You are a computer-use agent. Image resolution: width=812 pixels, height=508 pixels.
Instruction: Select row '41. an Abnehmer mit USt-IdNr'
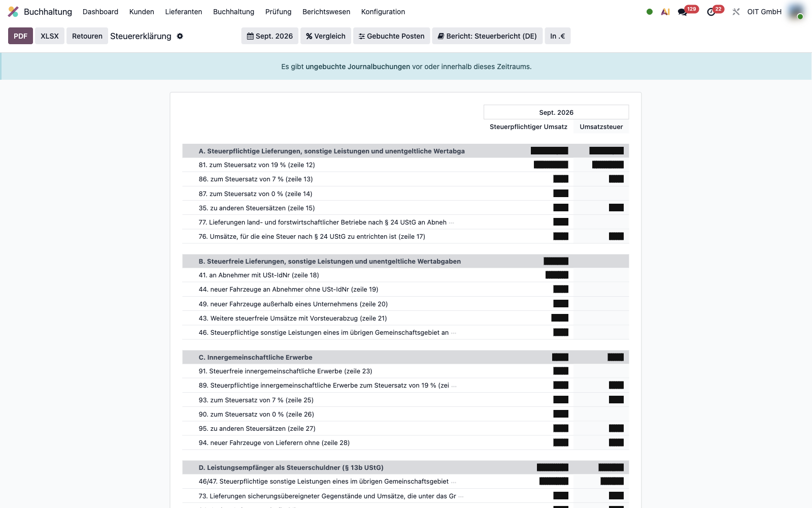tap(405, 275)
